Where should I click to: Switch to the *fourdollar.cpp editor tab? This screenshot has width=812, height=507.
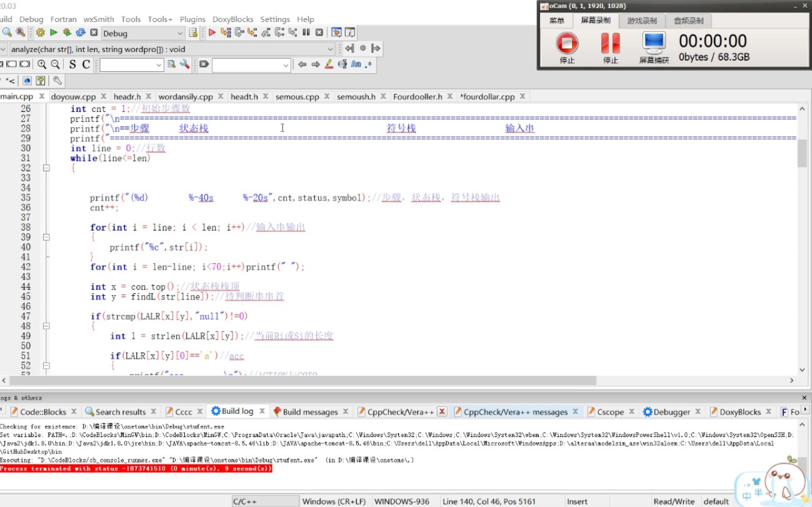point(487,97)
